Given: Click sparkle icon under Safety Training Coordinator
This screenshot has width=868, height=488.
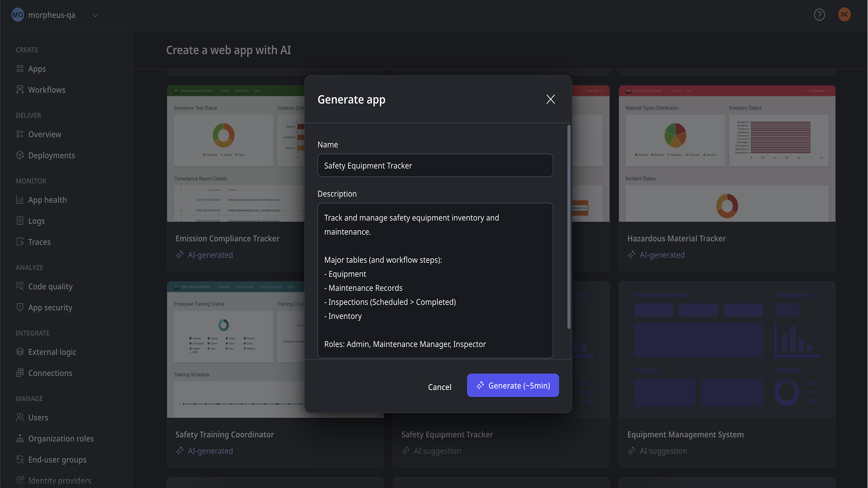Looking at the screenshot, I should click(x=180, y=451).
